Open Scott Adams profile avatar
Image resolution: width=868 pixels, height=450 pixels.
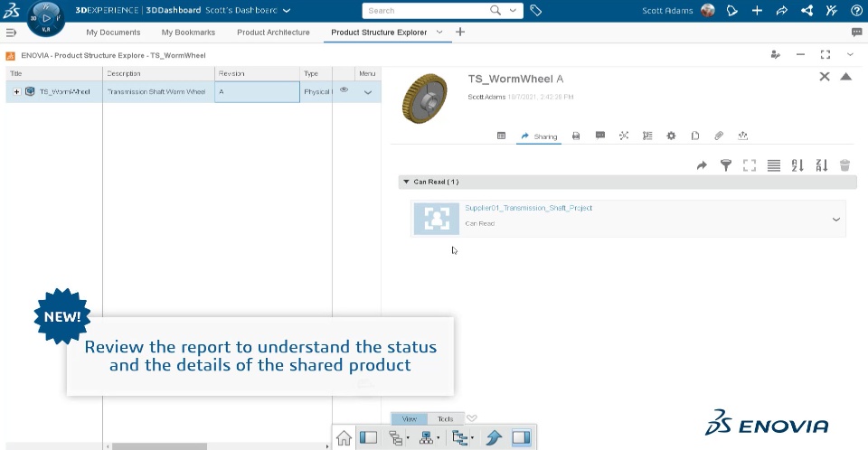[x=707, y=10]
